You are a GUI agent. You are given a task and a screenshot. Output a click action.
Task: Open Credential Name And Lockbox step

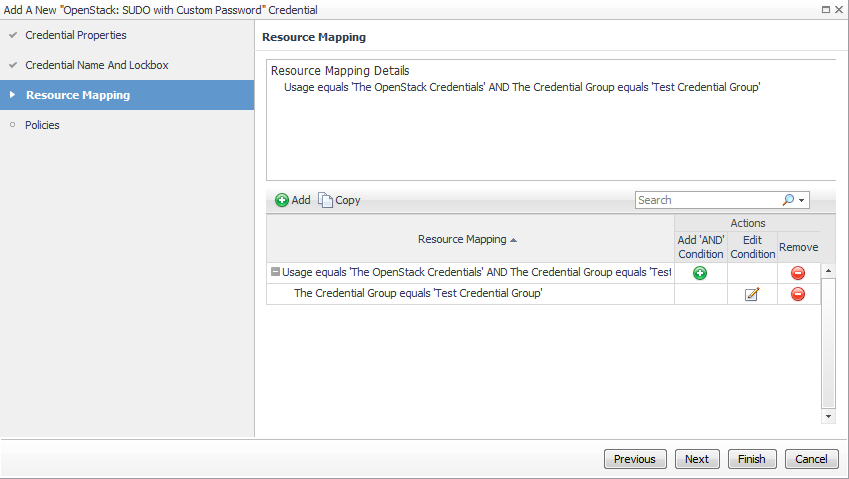coord(96,65)
